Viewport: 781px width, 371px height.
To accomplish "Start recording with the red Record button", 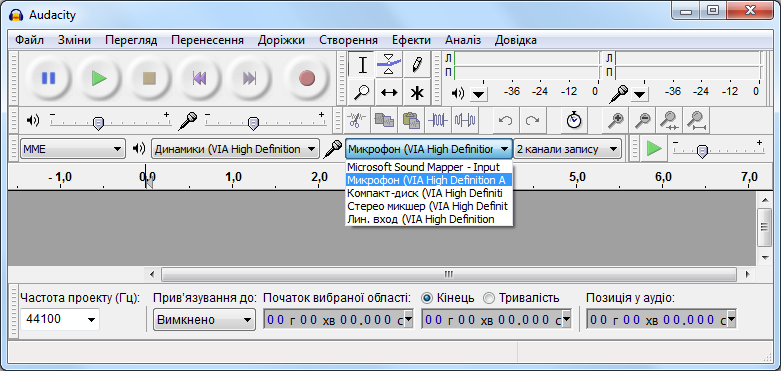I will (307, 78).
